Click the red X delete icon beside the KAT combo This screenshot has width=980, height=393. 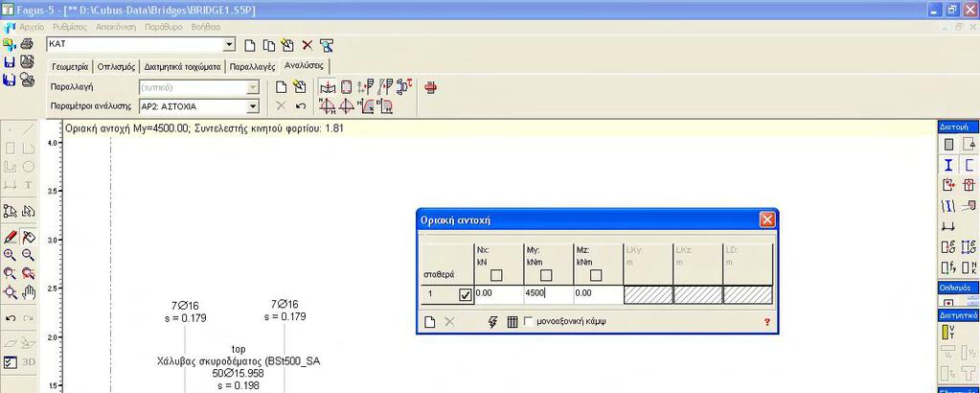[x=307, y=45]
